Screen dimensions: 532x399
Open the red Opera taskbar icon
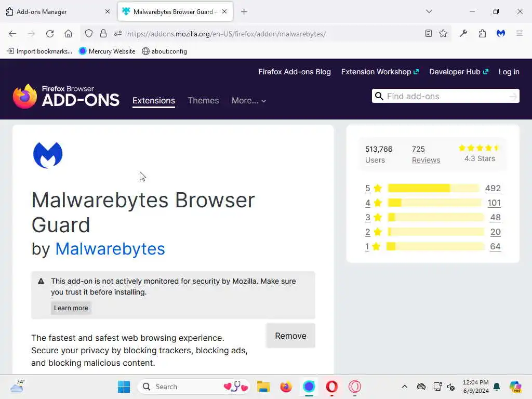tap(331, 387)
